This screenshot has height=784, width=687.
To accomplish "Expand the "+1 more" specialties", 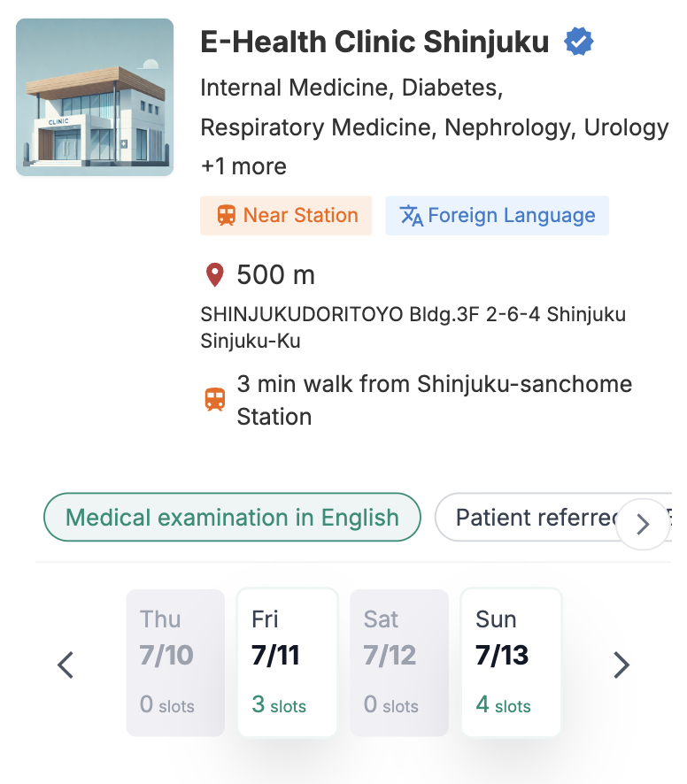I will click(x=243, y=166).
